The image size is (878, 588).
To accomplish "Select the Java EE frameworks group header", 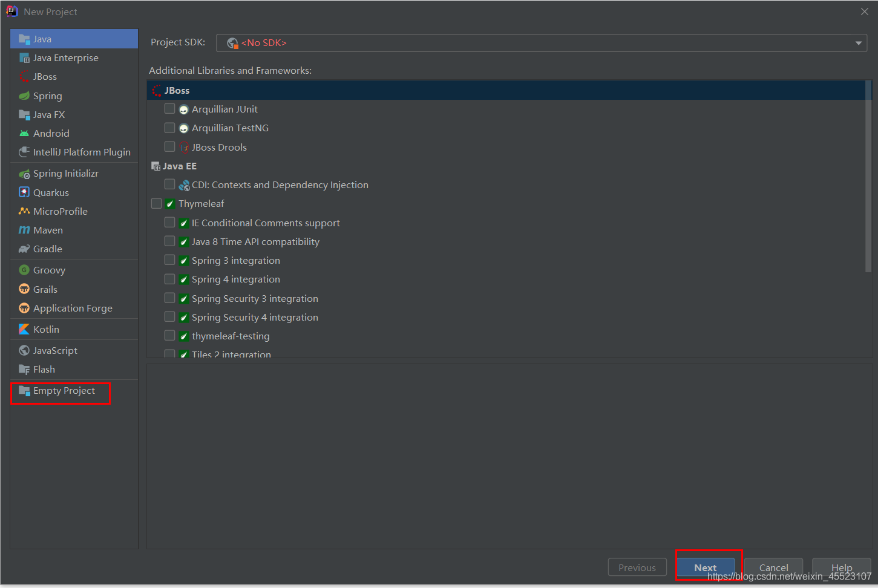I will click(x=506, y=166).
